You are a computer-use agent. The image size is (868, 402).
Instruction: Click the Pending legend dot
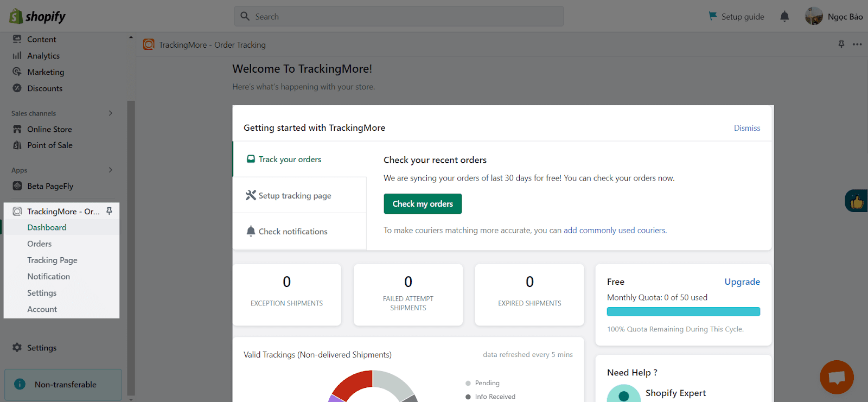pos(468,383)
